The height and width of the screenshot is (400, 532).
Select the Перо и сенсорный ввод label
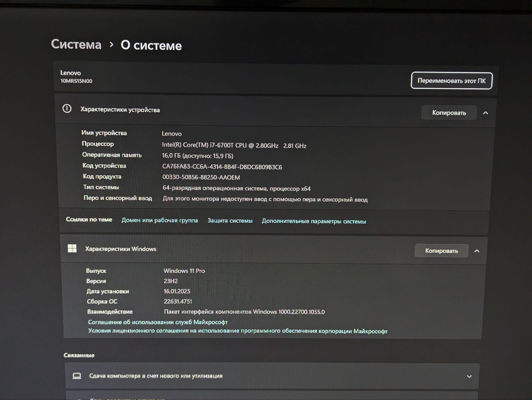[x=118, y=198]
